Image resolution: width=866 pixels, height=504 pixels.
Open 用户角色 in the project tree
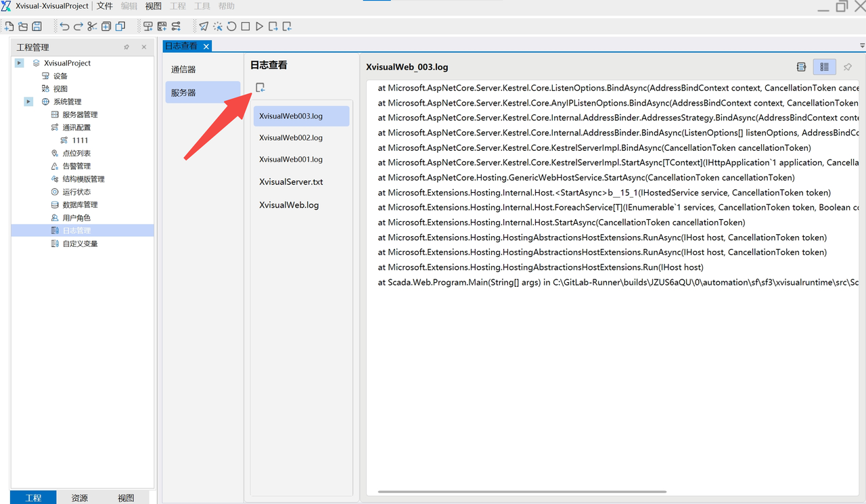(76, 218)
